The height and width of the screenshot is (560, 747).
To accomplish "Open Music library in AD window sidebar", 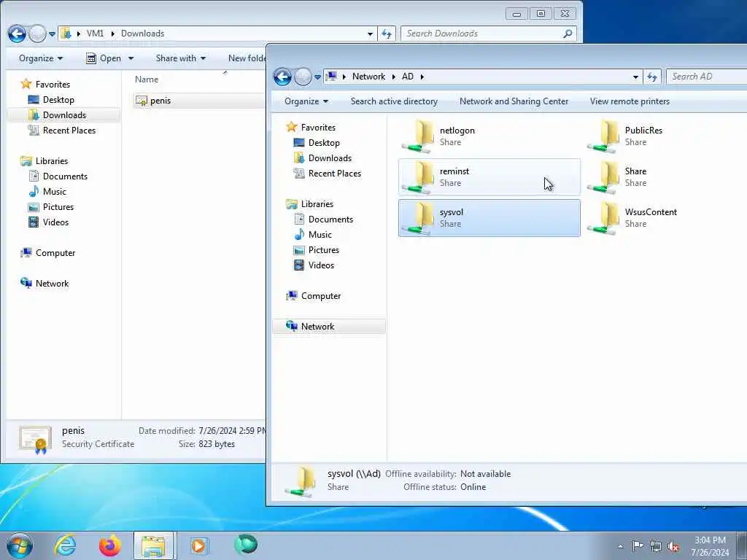I will (x=320, y=235).
